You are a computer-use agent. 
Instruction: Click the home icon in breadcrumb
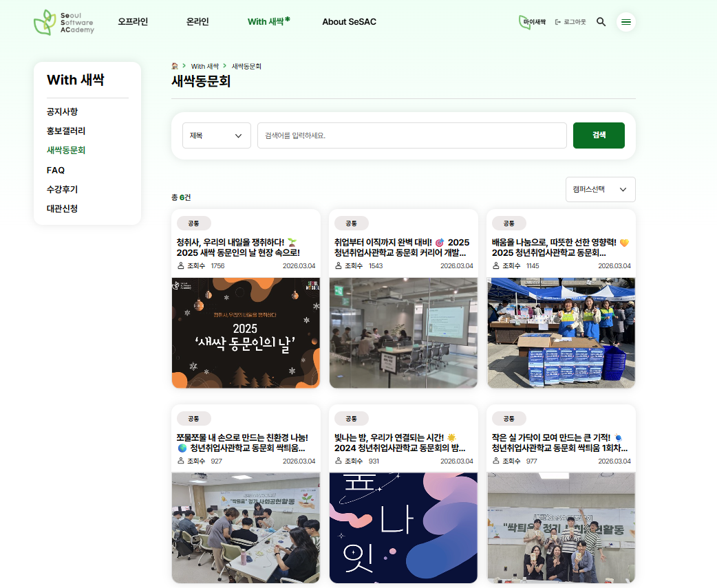pos(175,66)
